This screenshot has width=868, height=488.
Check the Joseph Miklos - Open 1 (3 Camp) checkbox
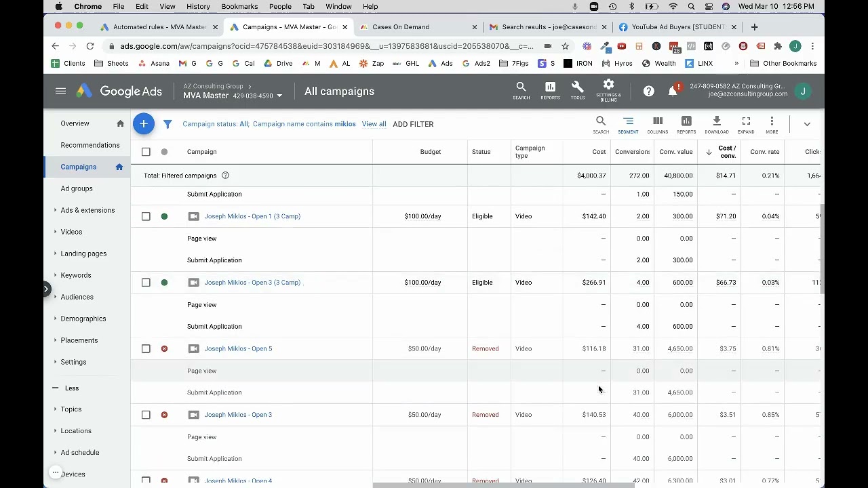click(x=146, y=216)
